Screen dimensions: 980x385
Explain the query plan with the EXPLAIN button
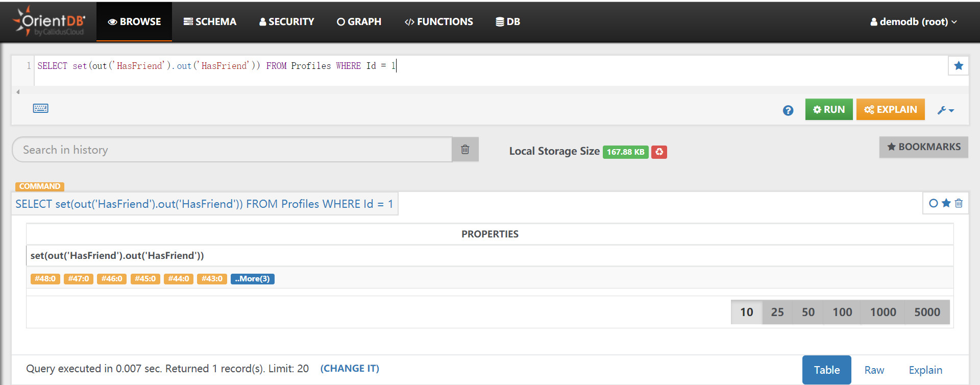891,109
